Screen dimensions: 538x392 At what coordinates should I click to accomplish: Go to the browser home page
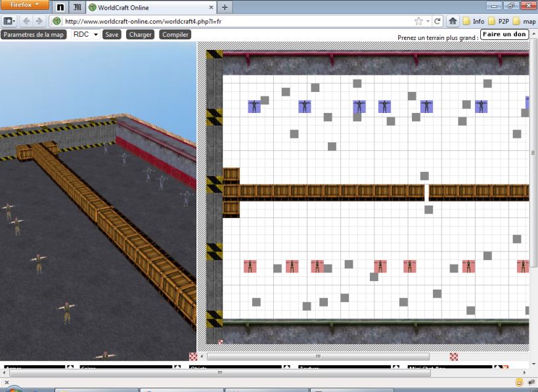453,21
